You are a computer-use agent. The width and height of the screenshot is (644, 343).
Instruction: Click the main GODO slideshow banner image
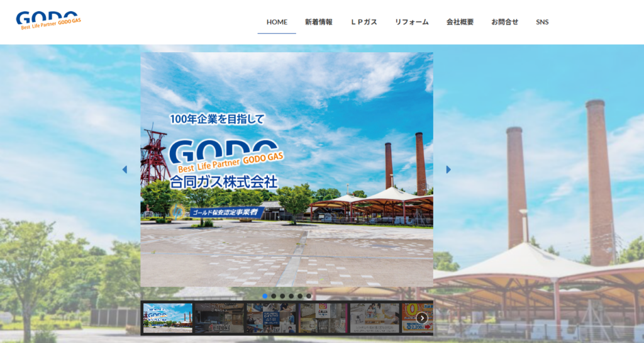coord(286,169)
